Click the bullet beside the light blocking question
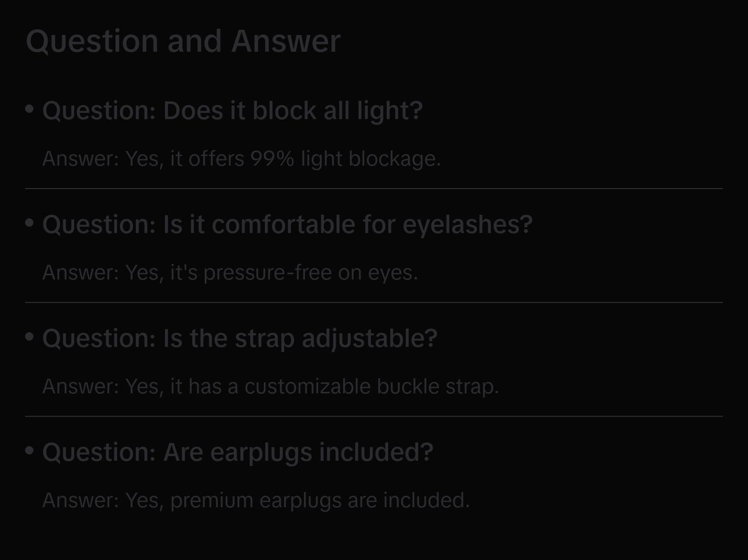The width and height of the screenshot is (748, 560). [30, 109]
